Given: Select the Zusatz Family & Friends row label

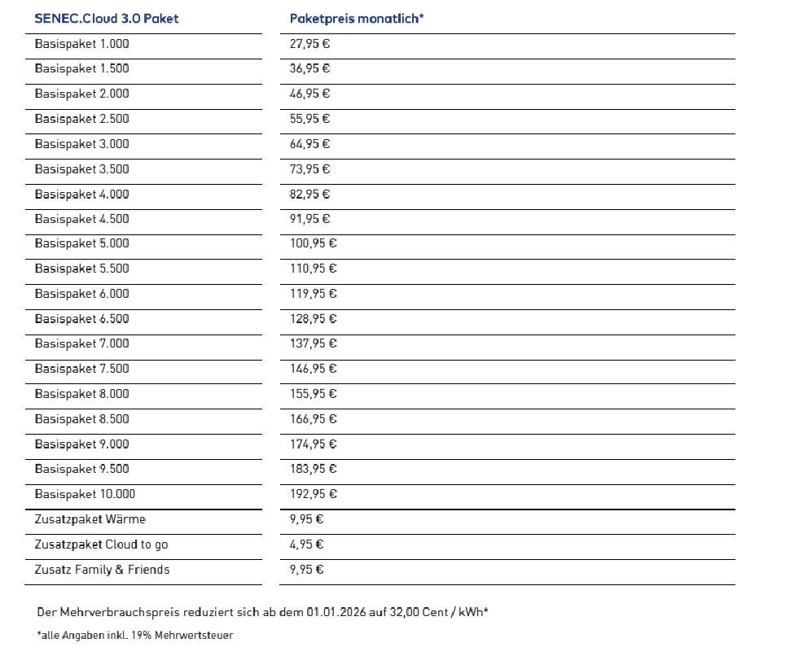Looking at the screenshot, I should click(x=102, y=570).
